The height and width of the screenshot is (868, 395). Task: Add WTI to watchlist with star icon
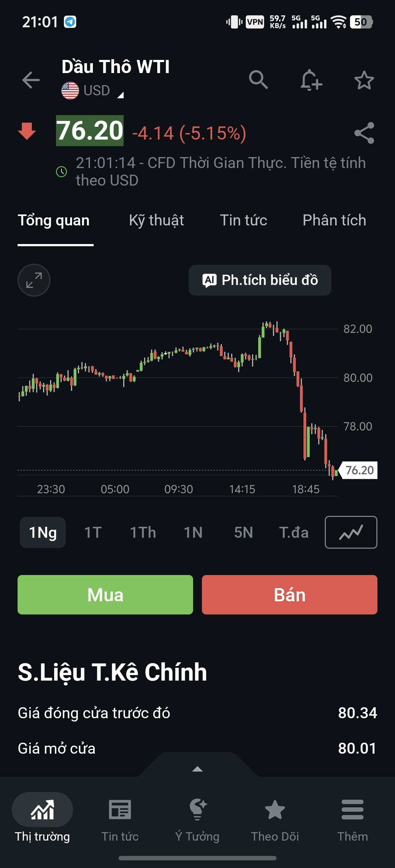point(364,80)
